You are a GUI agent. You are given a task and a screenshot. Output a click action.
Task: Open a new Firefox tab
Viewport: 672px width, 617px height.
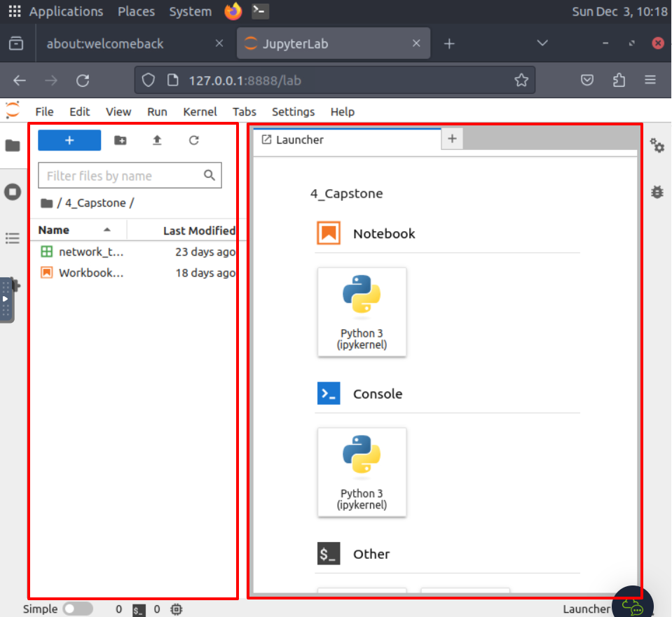449,43
